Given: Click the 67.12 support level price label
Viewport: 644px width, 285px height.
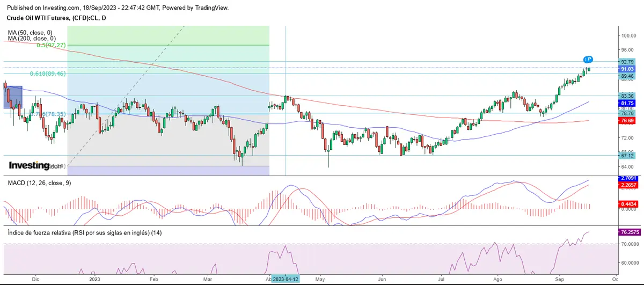Looking at the screenshot, I should 627,156.
